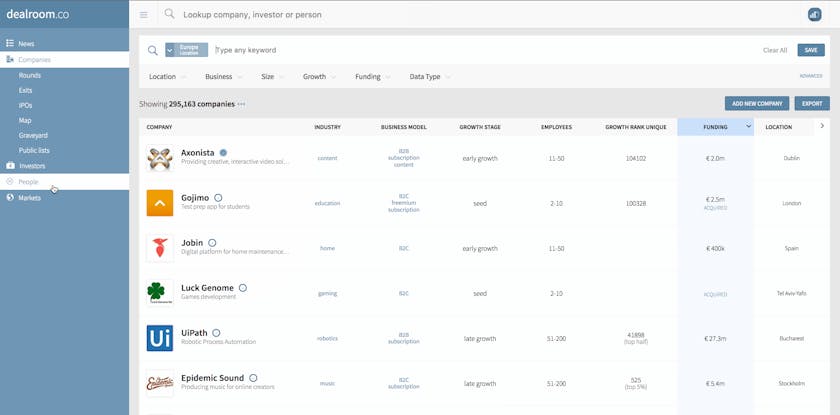Viewport: 840px width, 415px height.
Task: Click the hamburger menu icon
Action: tap(144, 15)
